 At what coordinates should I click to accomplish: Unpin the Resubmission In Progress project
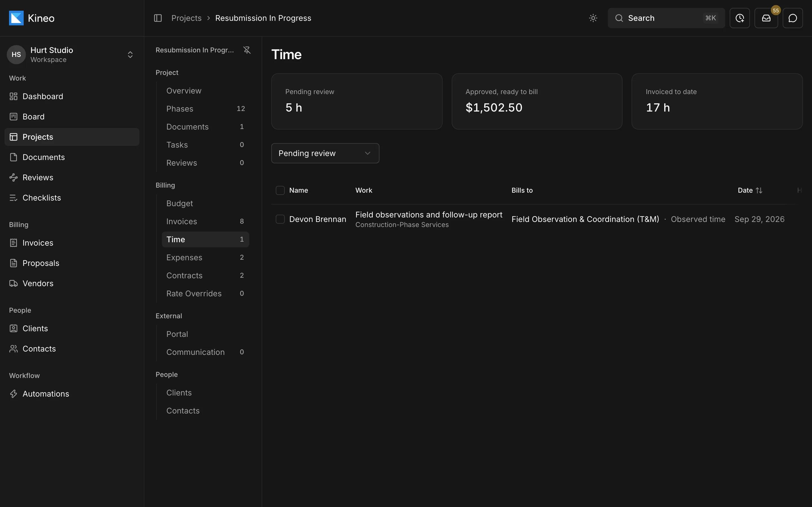pyautogui.click(x=247, y=50)
